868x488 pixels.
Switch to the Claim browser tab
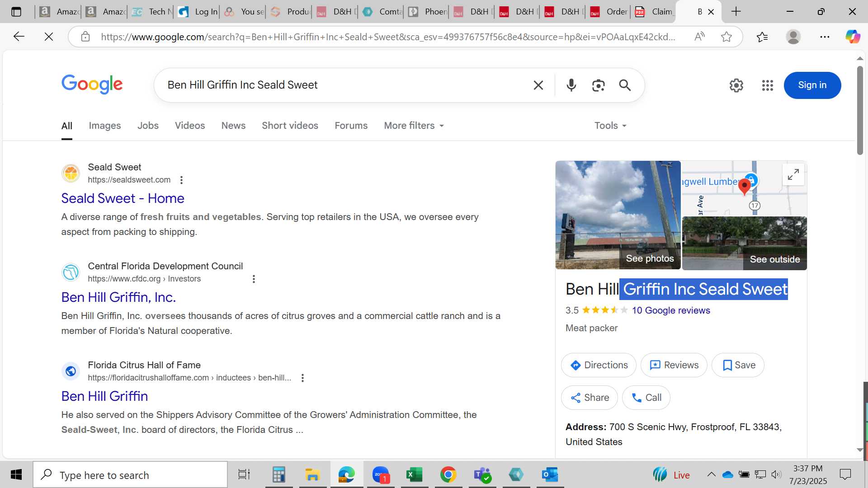(x=653, y=12)
